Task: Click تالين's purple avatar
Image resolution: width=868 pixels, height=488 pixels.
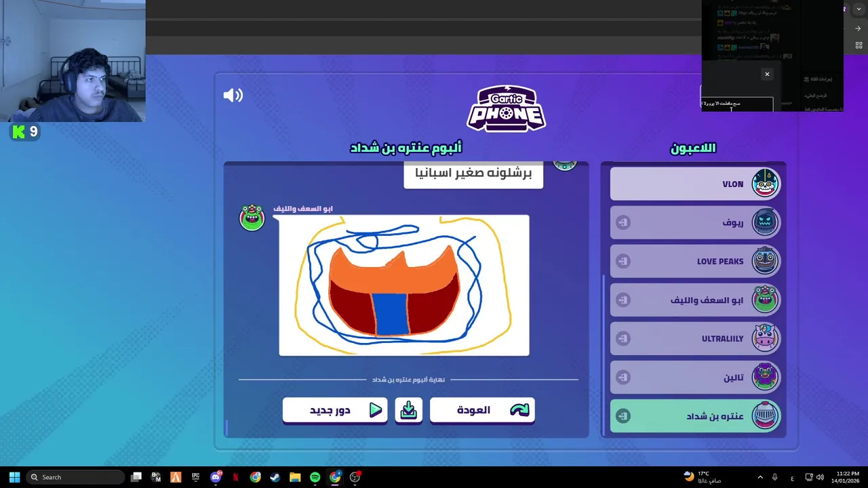Action: pos(765,376)
